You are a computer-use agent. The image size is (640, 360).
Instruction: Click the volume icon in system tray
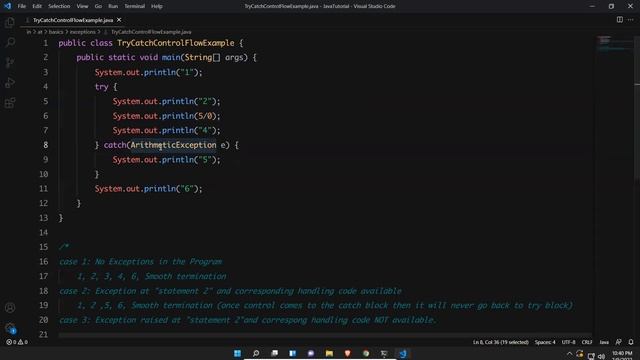point(601,356)
